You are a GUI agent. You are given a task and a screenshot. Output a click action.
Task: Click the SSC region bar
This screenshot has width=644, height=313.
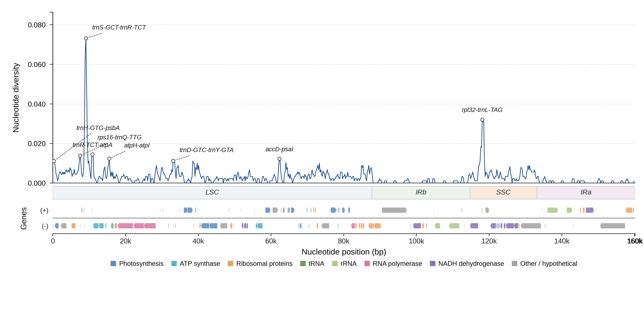503,193
